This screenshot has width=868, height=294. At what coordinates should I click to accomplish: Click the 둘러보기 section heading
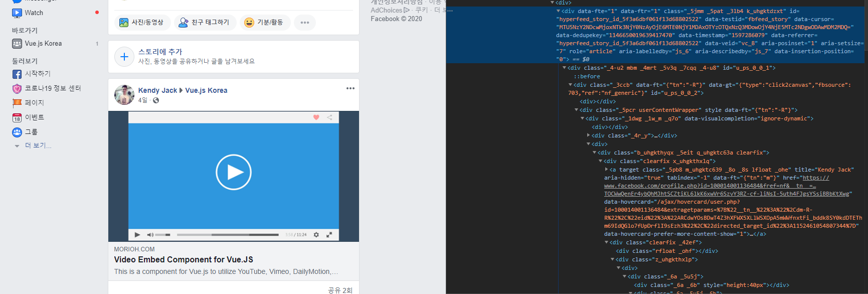pyautogui.click(x=25, y=61)
